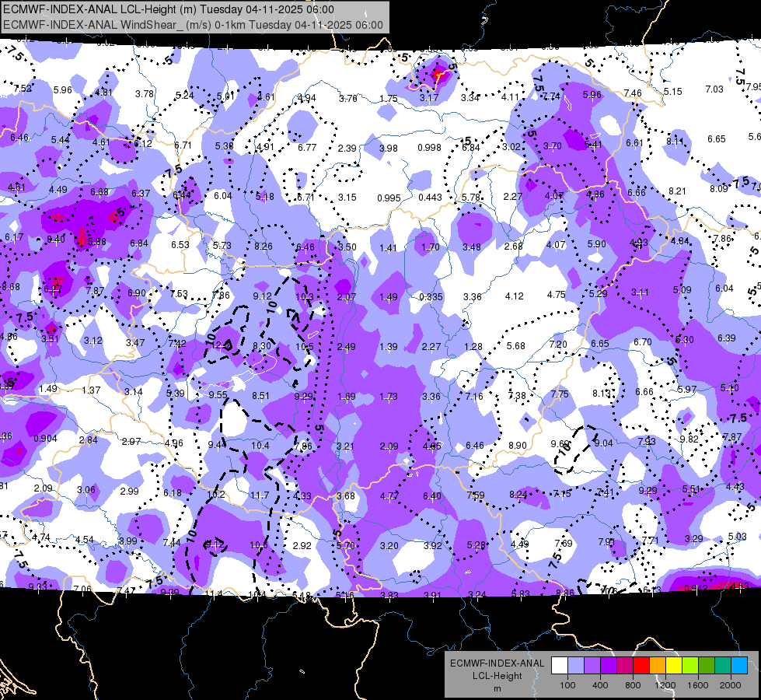761x700 pixels.
Task: Click the wind shear value 1.28
Action: coord(473,346)
